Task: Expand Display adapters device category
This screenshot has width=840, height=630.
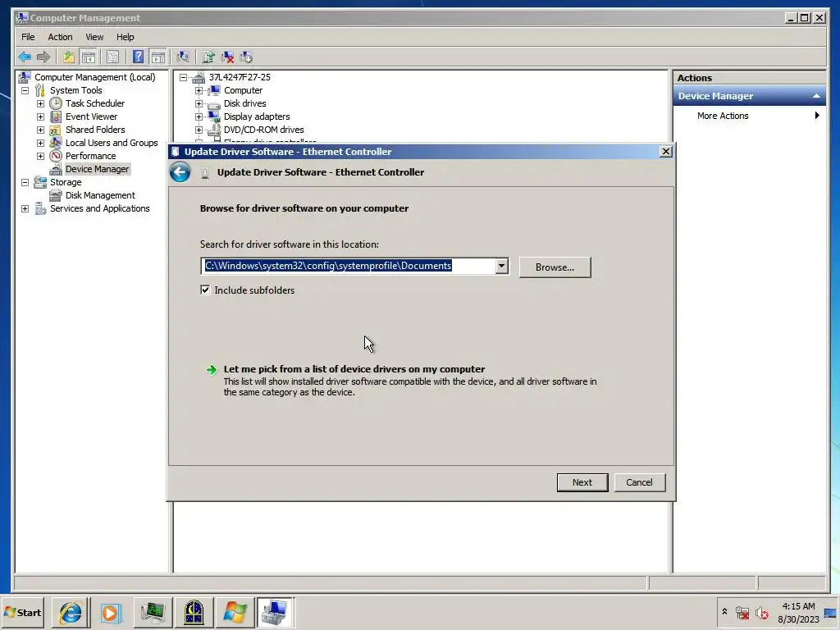Action: click(199, 116)
